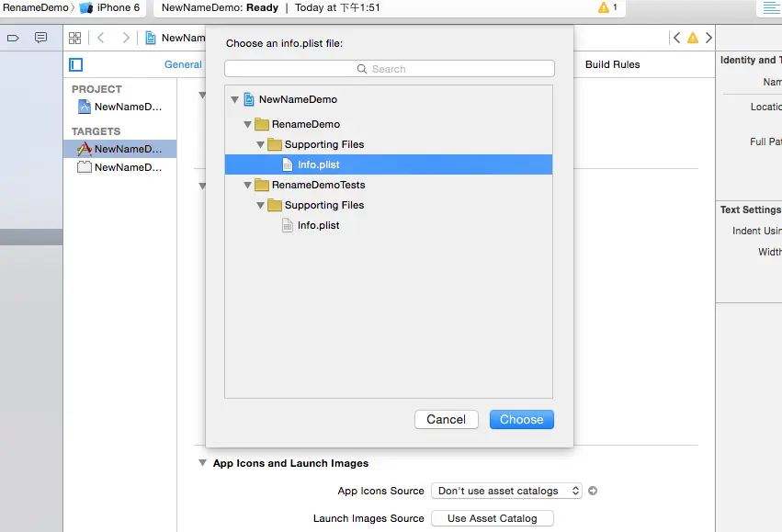
Task: Jump to previous issue arrow
Action: point(676,38)
